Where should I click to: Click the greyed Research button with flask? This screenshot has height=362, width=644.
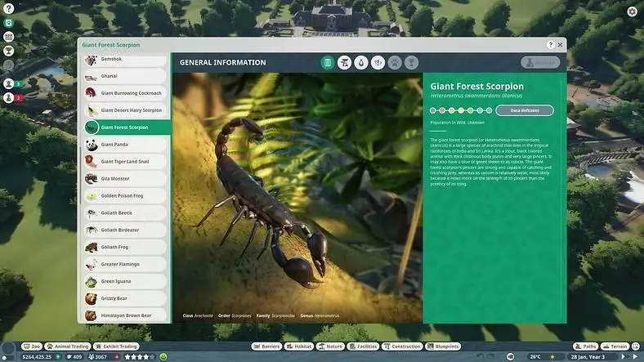point(540,62)
